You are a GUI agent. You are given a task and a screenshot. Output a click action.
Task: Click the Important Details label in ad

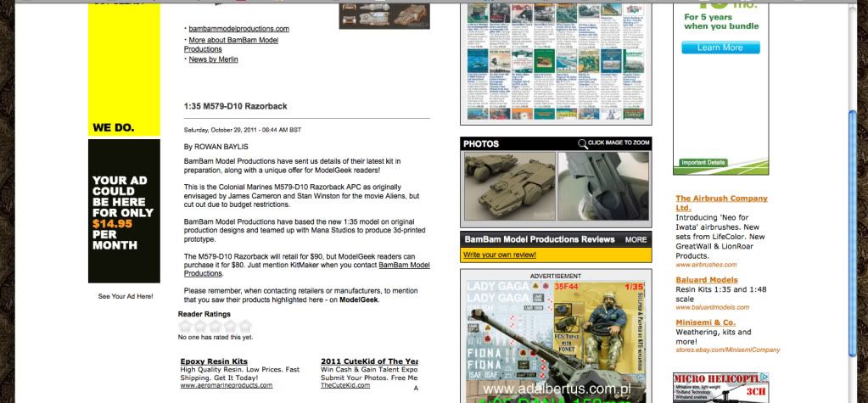(x=703, y=163)
